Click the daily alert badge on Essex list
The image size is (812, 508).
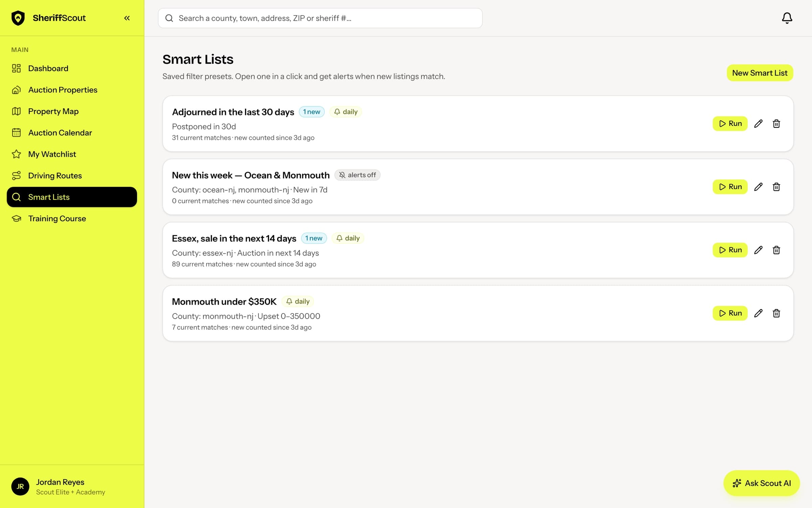click(x=348, y=238)
